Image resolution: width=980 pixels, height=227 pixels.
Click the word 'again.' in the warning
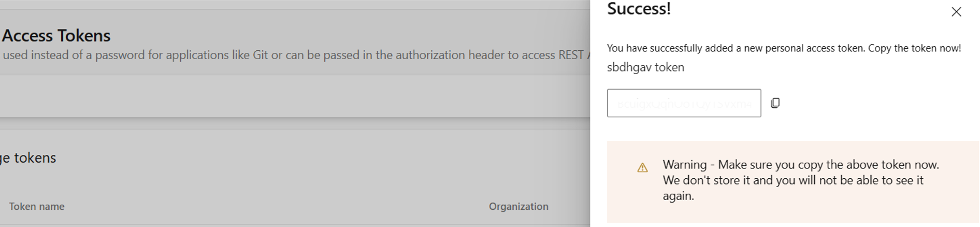point(678,196)
